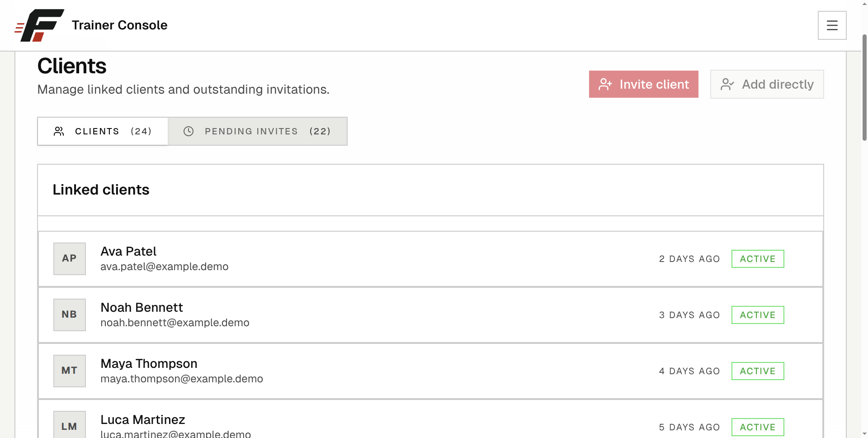Open Noah Bennett's client name
Screen dimensions: 868x438
pyautogui.click(x=142, y=308)
